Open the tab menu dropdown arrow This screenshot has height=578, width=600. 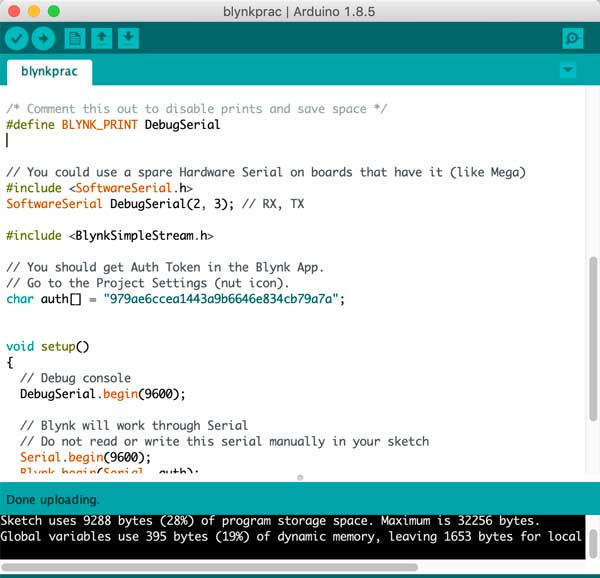pyautogui.click(x=568, y=70)
